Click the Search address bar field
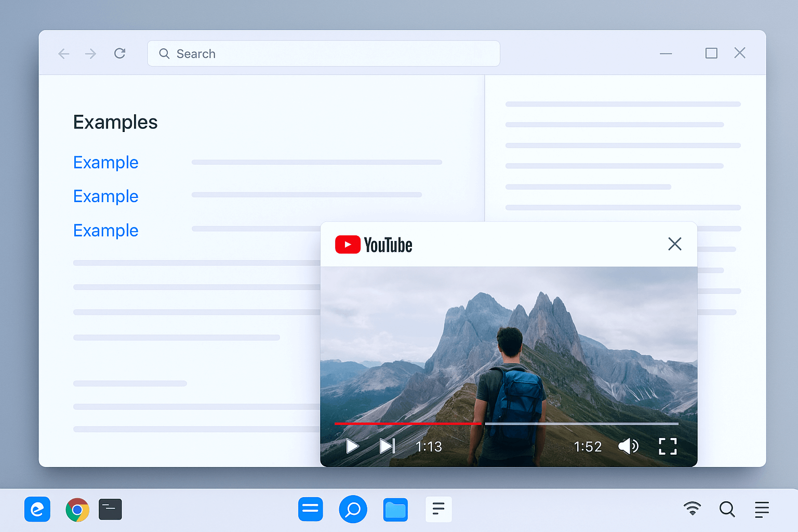The image size is (798, 532). pos(324,54)
